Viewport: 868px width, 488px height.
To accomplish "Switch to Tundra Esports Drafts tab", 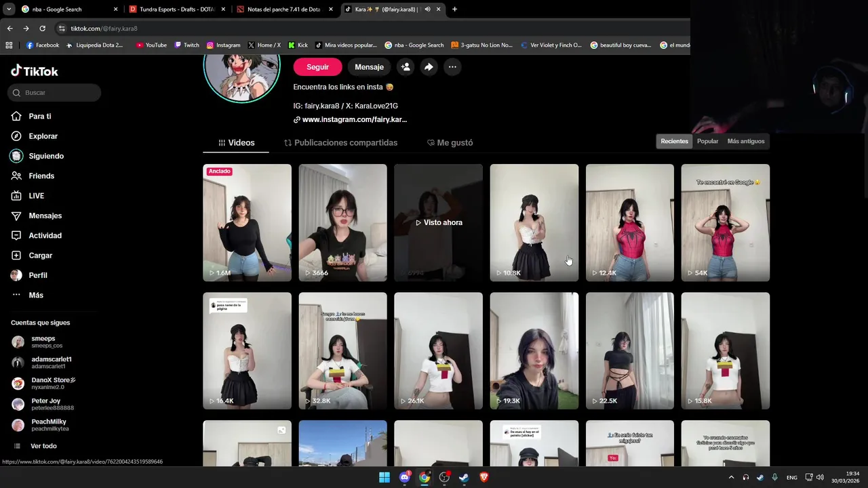I will click(x=176, y=9).
